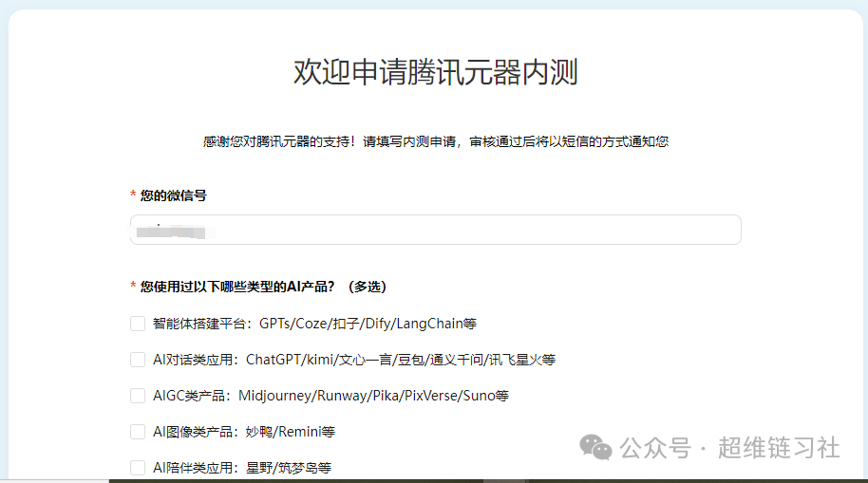Image resolution: width=868 pixels, height=483 pixels.
Task: Check the 智能体搭建平台 GPTs/Coze option
Action: coord(138,324)
